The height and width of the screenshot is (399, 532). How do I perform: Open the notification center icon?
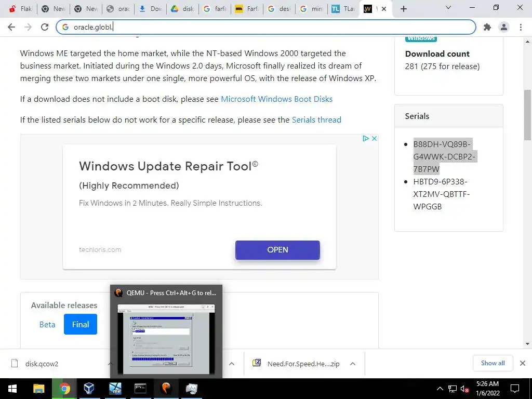click(515, 389)
